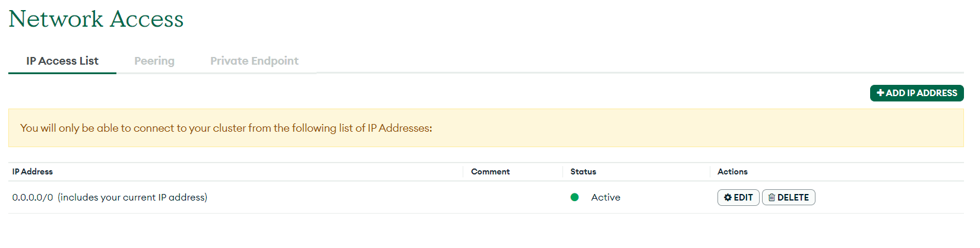Image resolution: width=980 pixels, height=248 pixels.
Task: Click the gear icon in the Edit button
Action: click(x=728, y=198)
